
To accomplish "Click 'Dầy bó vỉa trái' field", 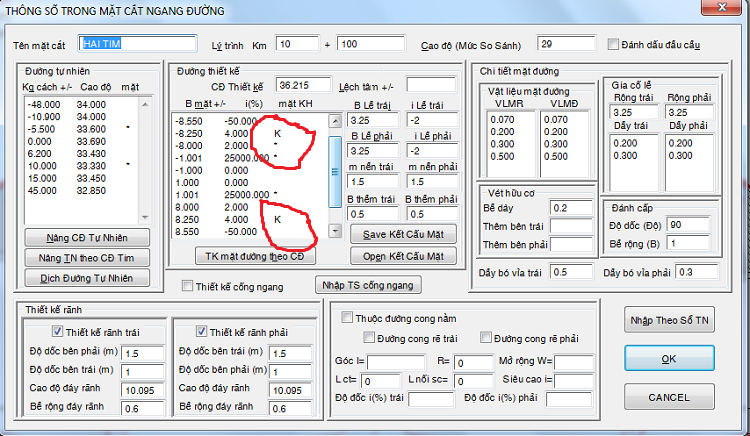I will (572, 272).
